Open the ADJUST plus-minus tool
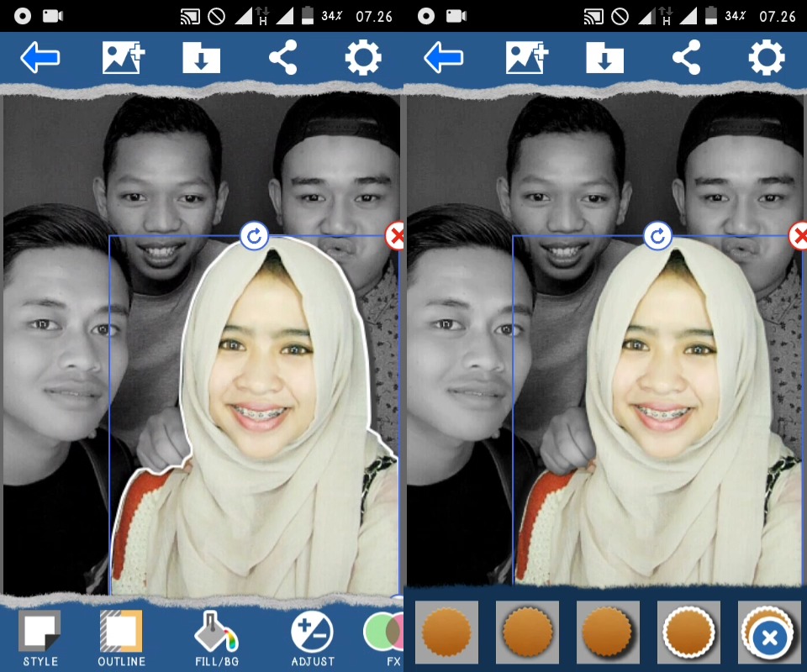 pyautogui.click(x=313, y=638)
